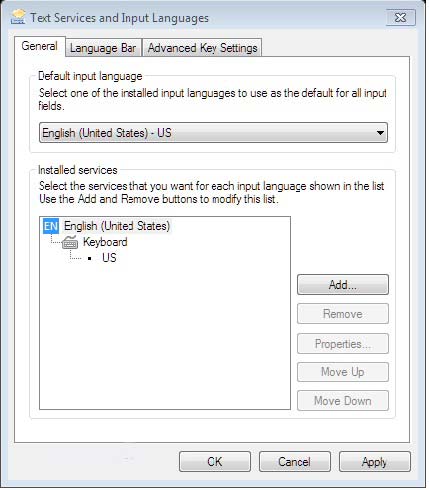
Task: Click the Move Down button
Action: [x=343, y=401]
